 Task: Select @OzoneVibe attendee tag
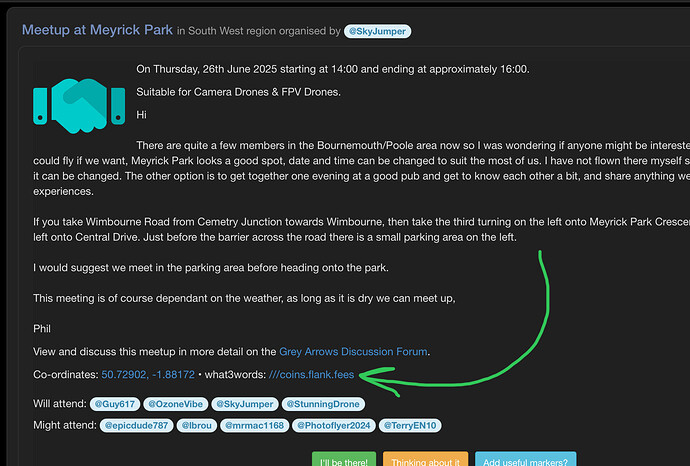click(176, 405)
